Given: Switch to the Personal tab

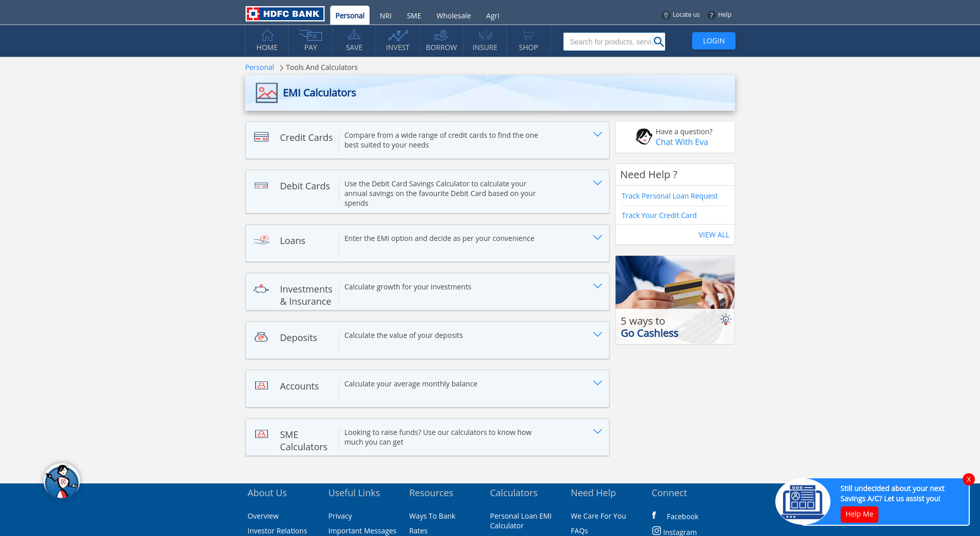Looking at the screenshot, I should tap(350, 15).
